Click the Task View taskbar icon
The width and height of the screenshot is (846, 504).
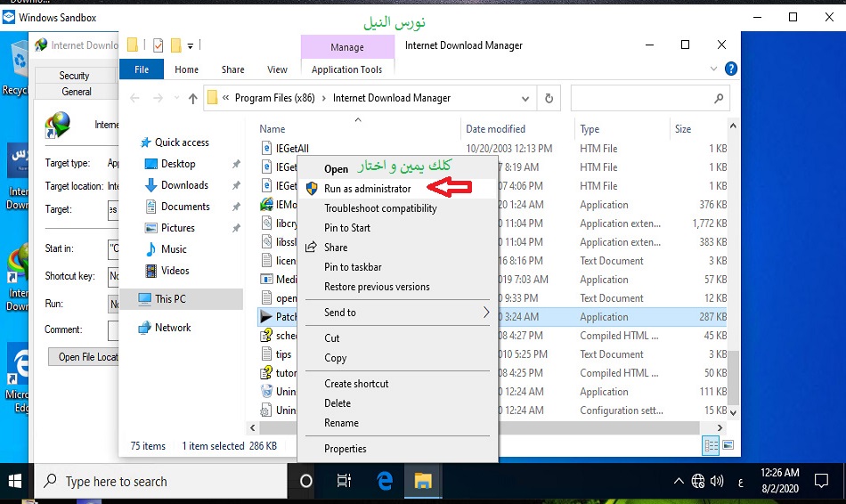345,481
